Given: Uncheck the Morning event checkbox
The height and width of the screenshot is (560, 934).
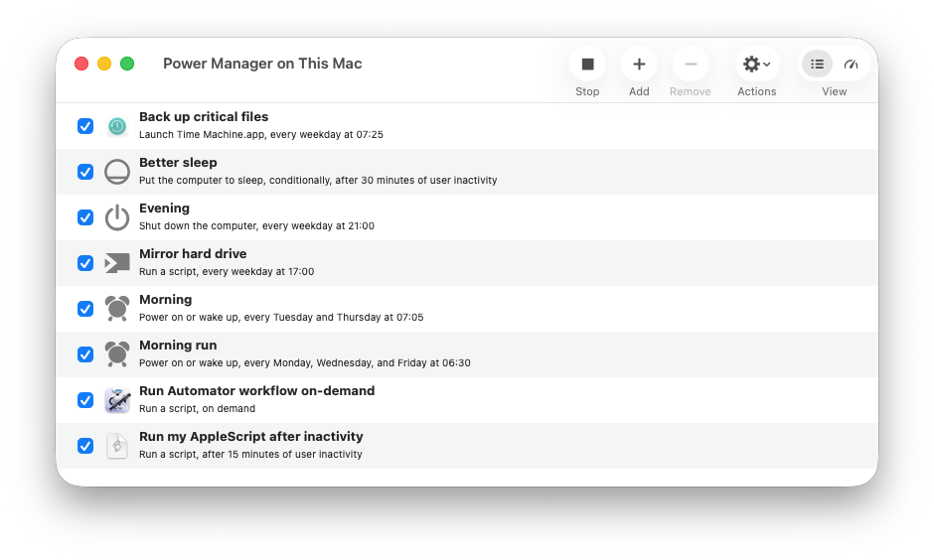Looking at the screenshot, I should click(x=85, y=309).
